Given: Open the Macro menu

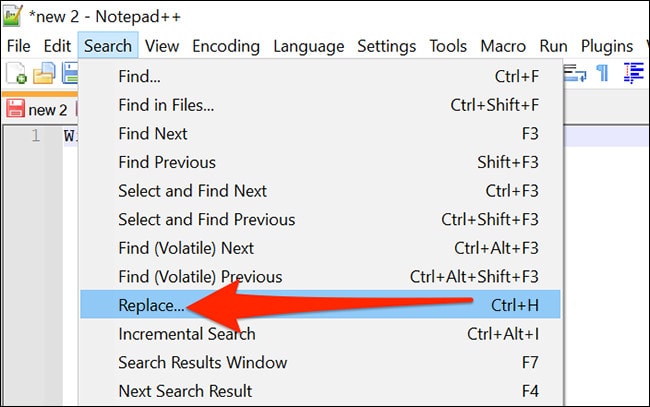Looking at the screenshot, I should point(503,46).
